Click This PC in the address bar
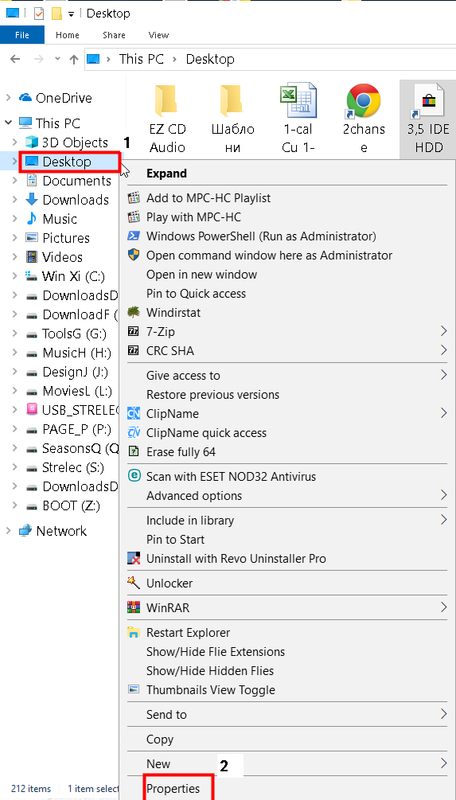The image size is (456, 800). click(141, 59)
